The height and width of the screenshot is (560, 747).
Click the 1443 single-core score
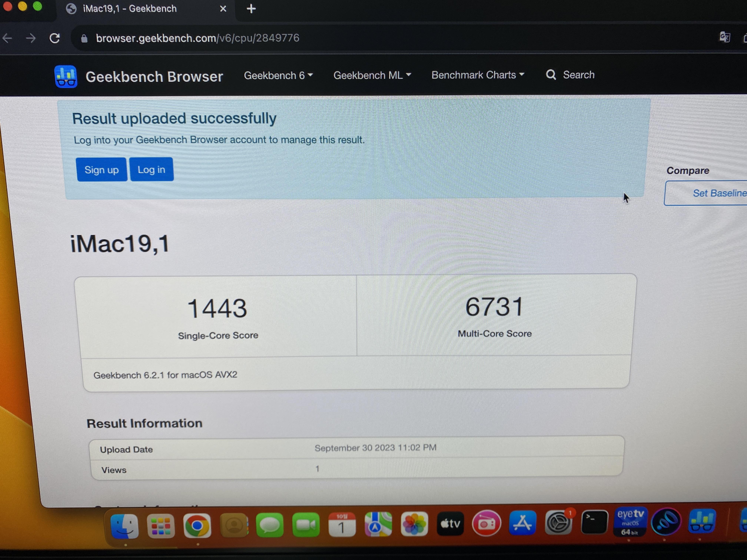pos(217,308)
